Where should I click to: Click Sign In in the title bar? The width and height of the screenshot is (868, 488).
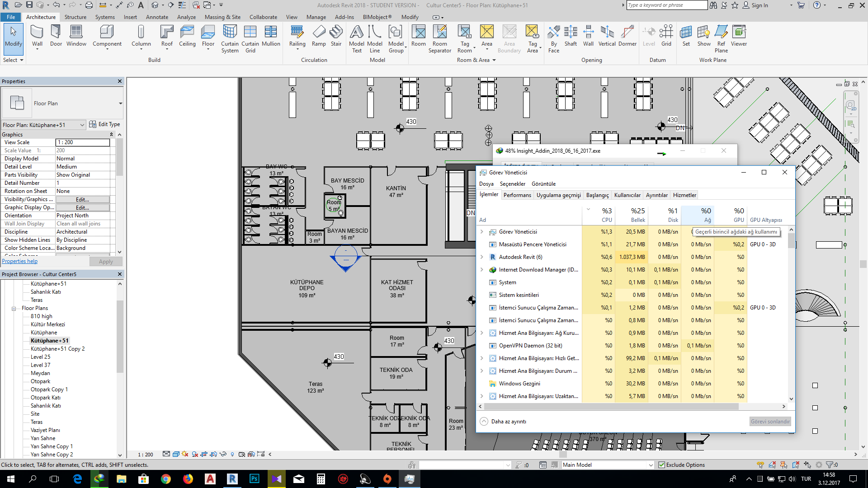pos(755,5)
